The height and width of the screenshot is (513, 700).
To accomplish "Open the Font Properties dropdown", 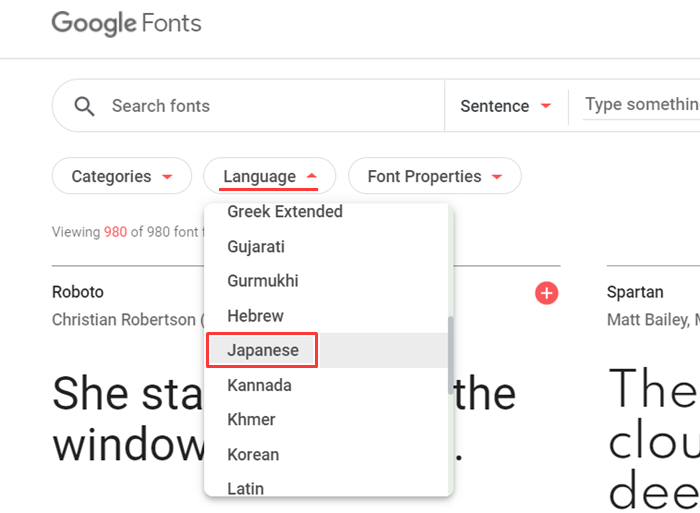I will (434, 176).
